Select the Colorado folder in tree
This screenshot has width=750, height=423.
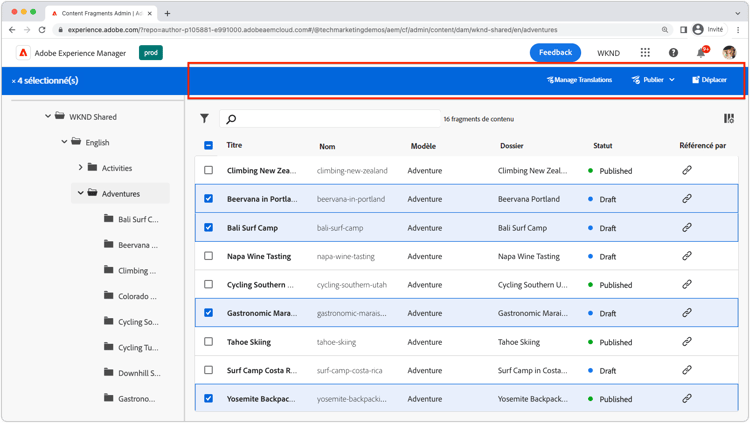pos(137,296)
